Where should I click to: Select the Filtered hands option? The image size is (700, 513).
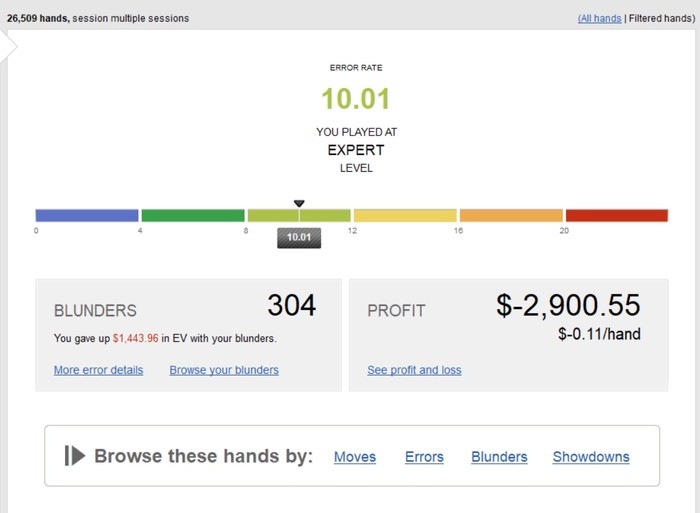[662, 18]
